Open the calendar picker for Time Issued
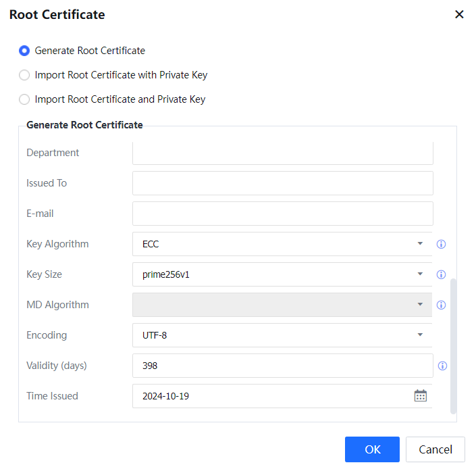476x467 pixels. pyautogui.click(x=420, y=396)
